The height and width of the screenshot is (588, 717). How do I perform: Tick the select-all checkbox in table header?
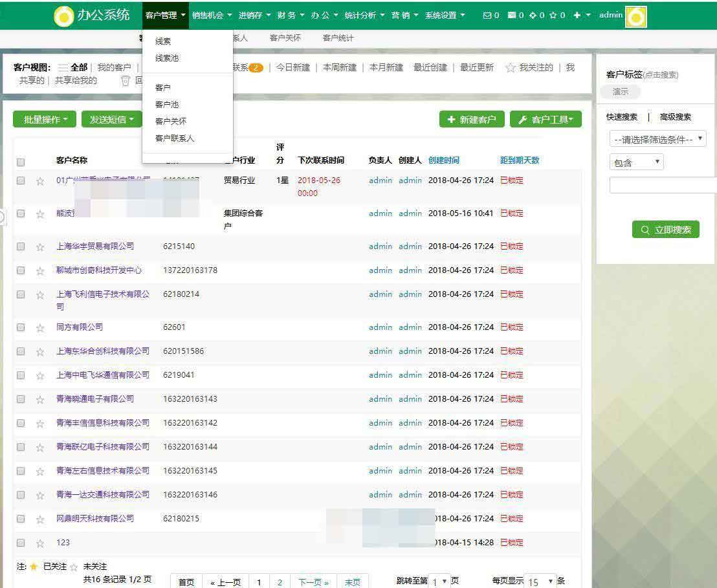21,162
